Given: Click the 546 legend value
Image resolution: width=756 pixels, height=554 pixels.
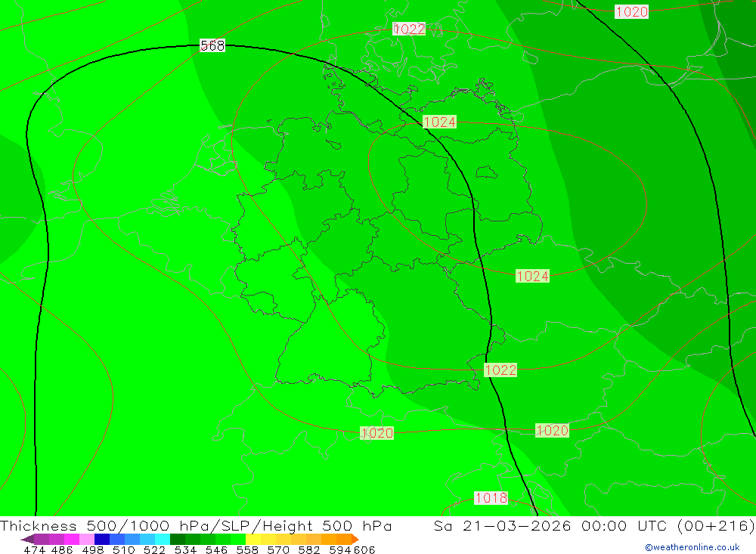Looking at the screenshot, I should (x=216, y=550).
